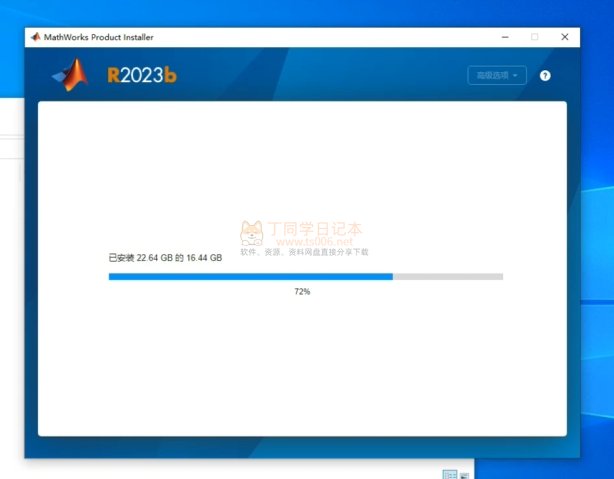Image resolution: width=614 pixels, height=479 pixels.
Task: Open the advanced options dropdown
Action: coord(497,75)
